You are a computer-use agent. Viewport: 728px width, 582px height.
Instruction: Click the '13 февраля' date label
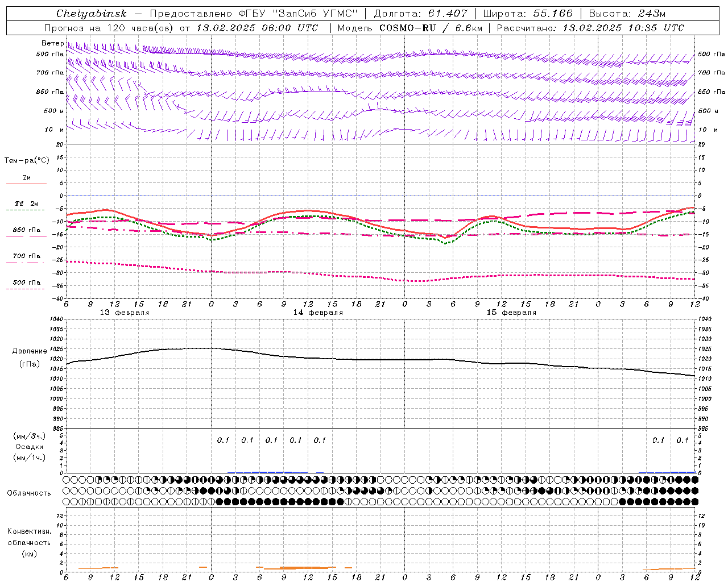point(125,313)
